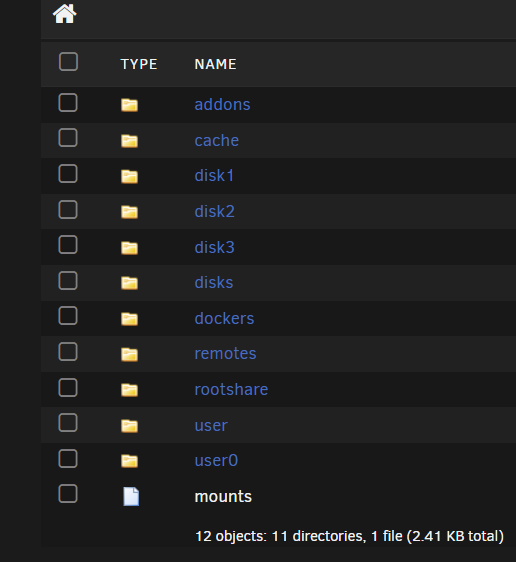Toggle the select-all checkbox in header

coord(68,62)
